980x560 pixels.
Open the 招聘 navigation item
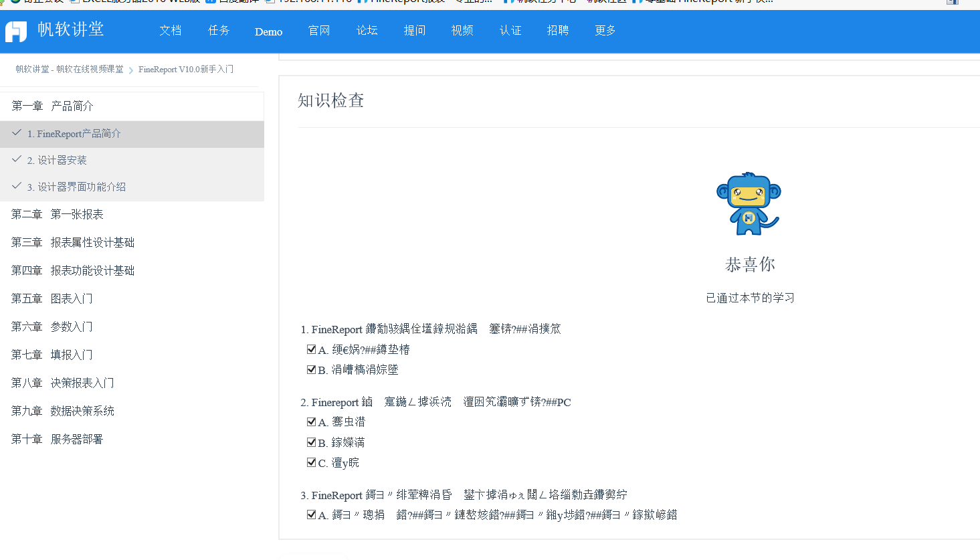[x=558, y=30]
